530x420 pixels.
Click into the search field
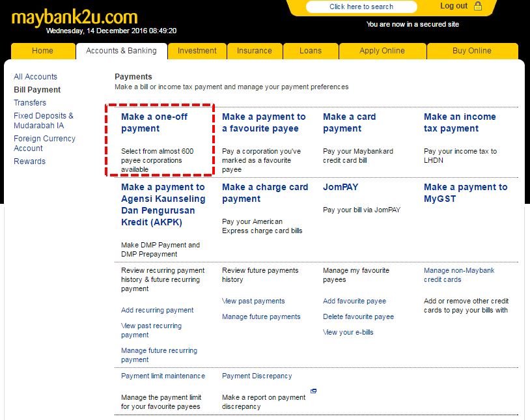tap(361, 7)
